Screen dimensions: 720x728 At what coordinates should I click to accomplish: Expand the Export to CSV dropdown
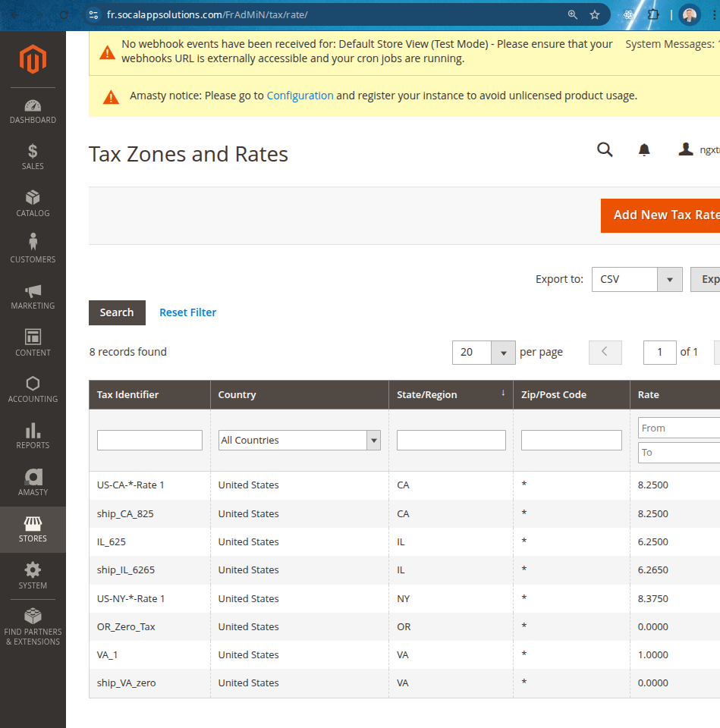pos(668,279)
